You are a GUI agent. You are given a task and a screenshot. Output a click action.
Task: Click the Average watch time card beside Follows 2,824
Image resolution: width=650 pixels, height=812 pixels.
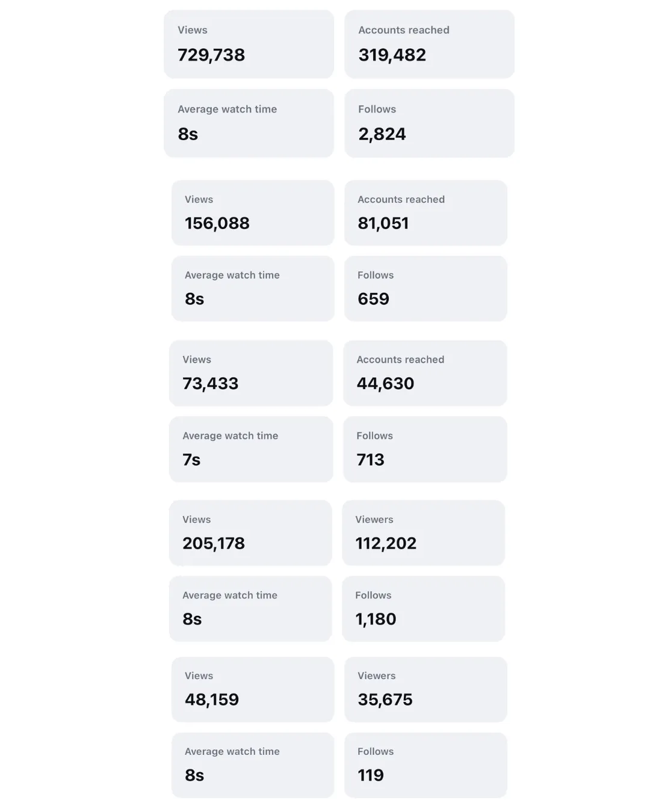pyautogui.click(x=249, y=123)
